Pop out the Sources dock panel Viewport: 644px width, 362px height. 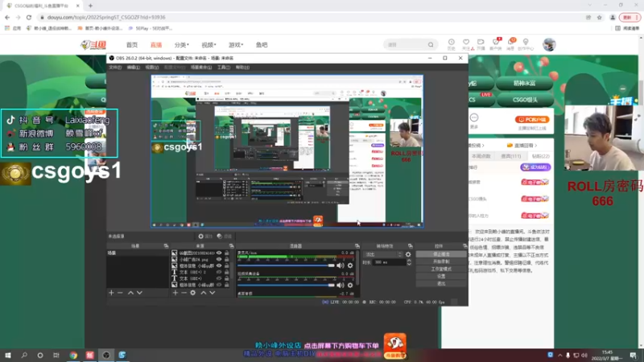click(x=231, y=246)
